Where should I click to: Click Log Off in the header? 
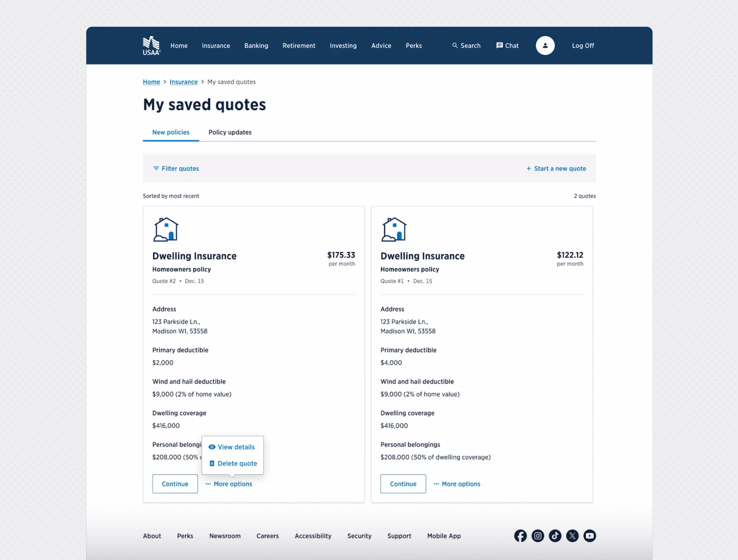[x=582, y=46]
